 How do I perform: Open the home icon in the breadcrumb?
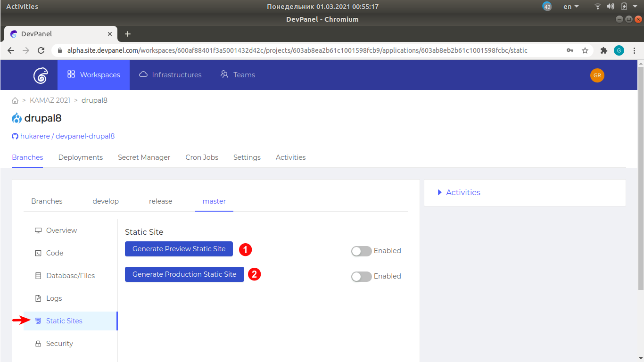click(x=15, y=100)
